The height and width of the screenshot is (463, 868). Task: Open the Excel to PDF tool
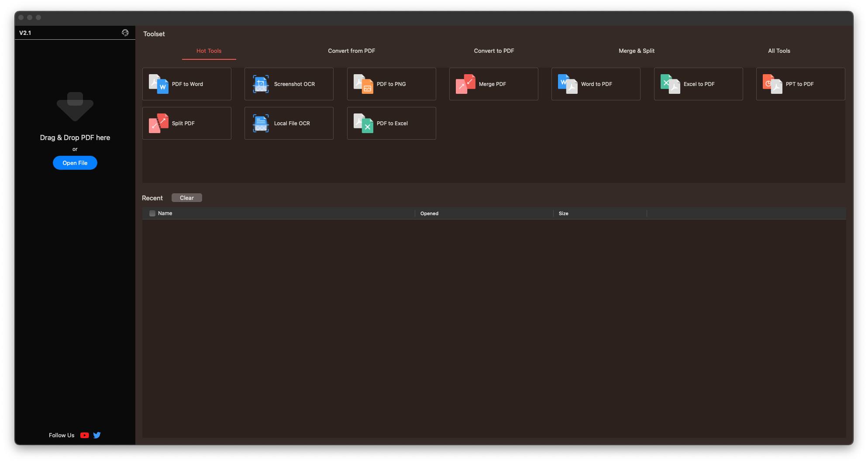tap(698, 84)
